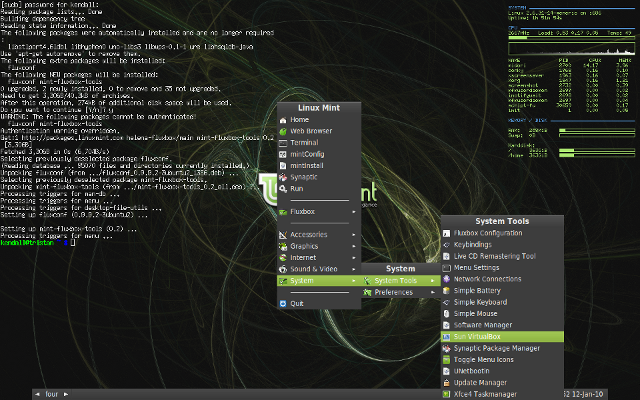Viewport: 640px width, 400px height.
Task: Click the Simple Keyboard icon
Action: [x=447, y=302]
